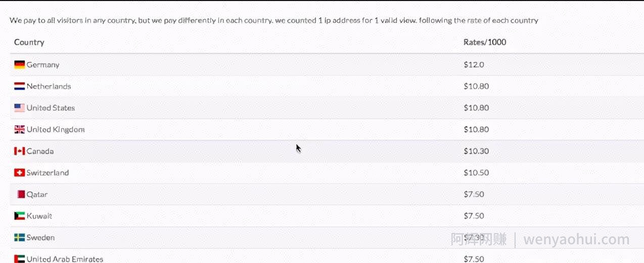Viewport: 644px width, 263px height.
Task: Click the Qatar flag icon
Action: click(x=21, y=194)
